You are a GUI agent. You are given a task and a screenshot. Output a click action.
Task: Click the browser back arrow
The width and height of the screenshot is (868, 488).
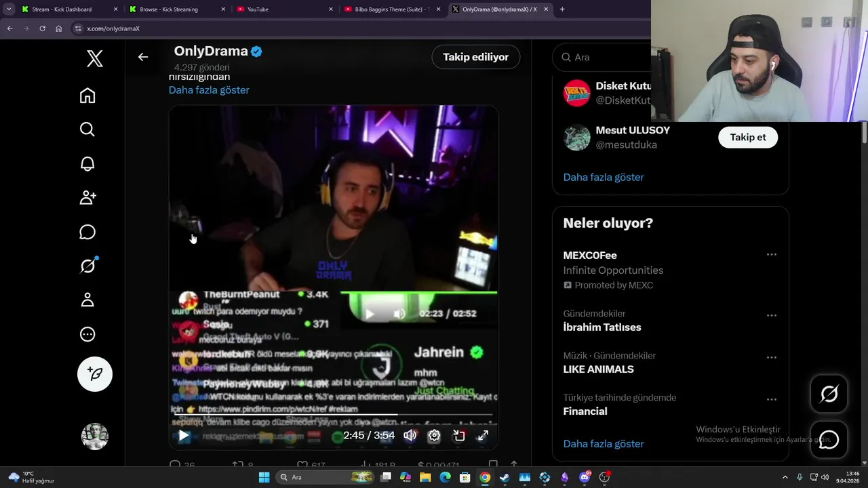coord(9,28)
